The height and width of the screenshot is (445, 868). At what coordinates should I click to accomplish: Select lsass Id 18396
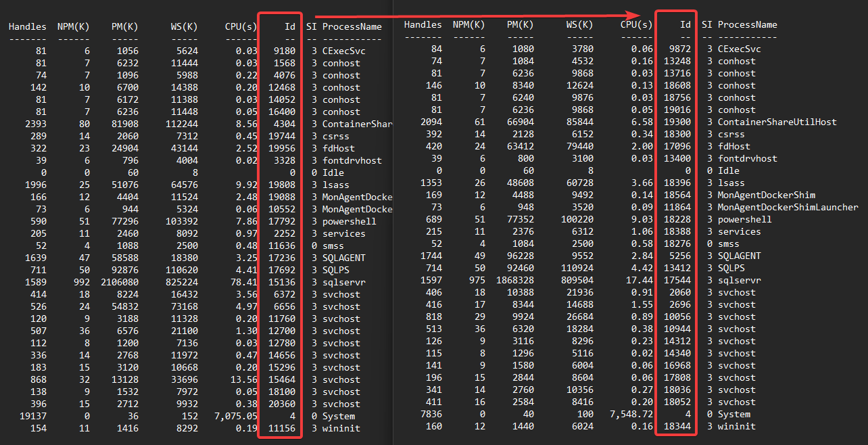677,183
